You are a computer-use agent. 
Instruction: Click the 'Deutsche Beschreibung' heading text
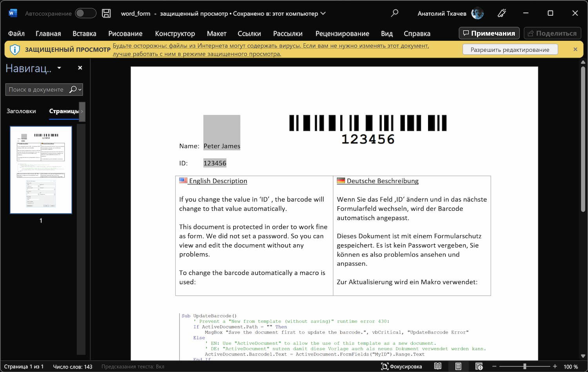(x=383, y=181)
